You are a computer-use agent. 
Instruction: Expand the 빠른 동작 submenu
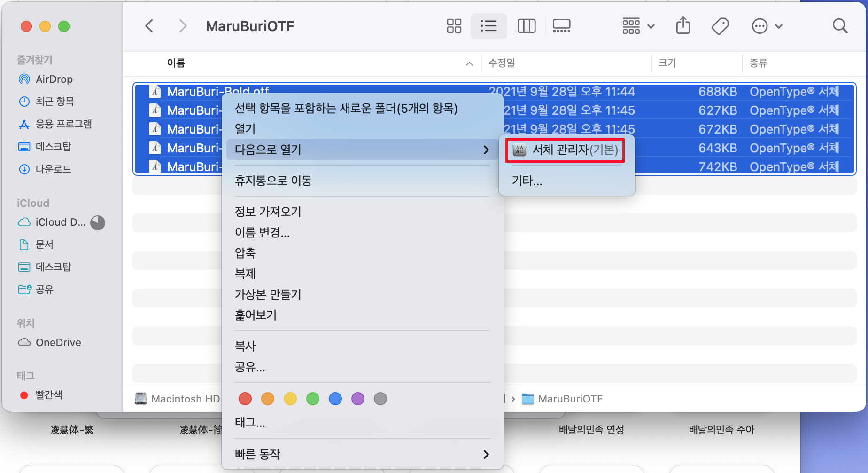(257, 454)
